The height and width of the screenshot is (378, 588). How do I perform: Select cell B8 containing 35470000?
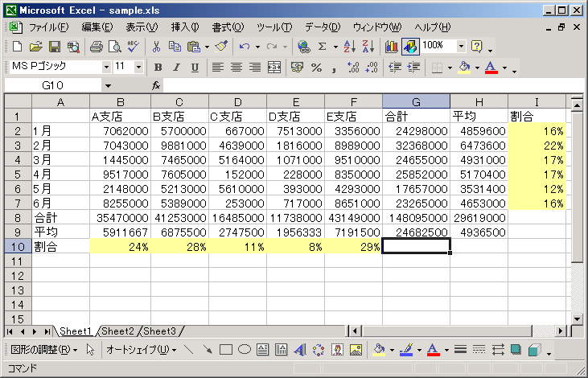pyautogui.click(x=120, y=218)
